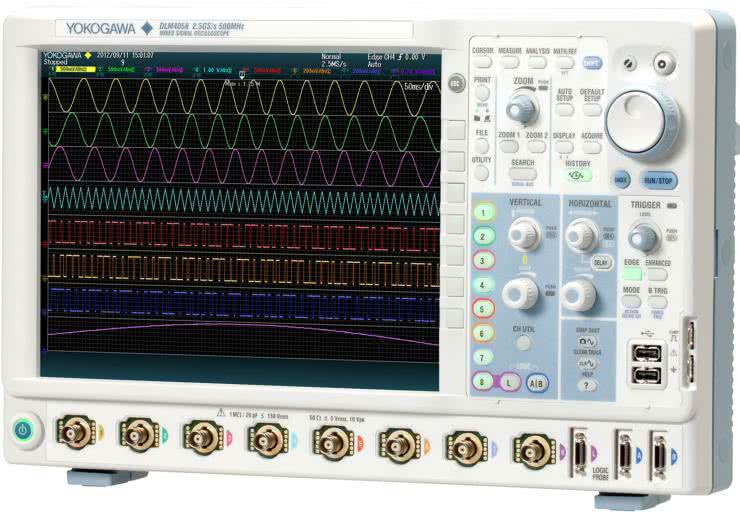Toggle channel 5 key
This screenshot has width=740, height=515.
485,309
